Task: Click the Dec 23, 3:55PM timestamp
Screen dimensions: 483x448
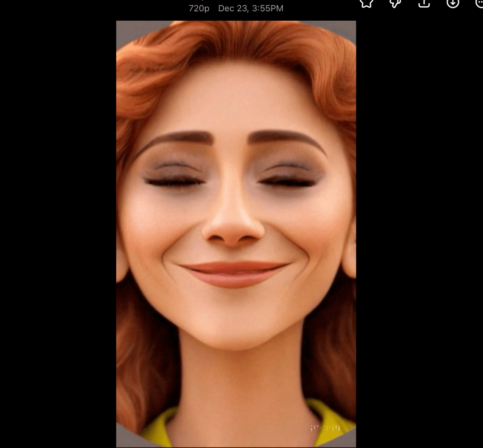Action: [x=251, y=8]
